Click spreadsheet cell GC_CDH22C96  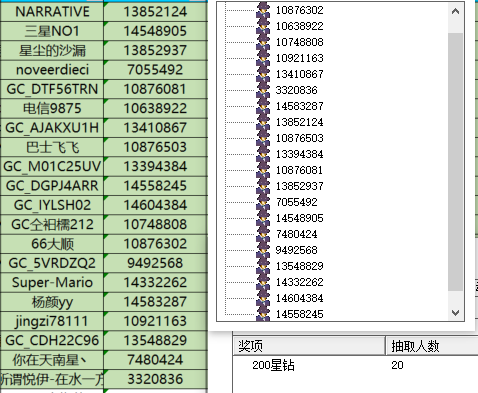tap(52, 340)
